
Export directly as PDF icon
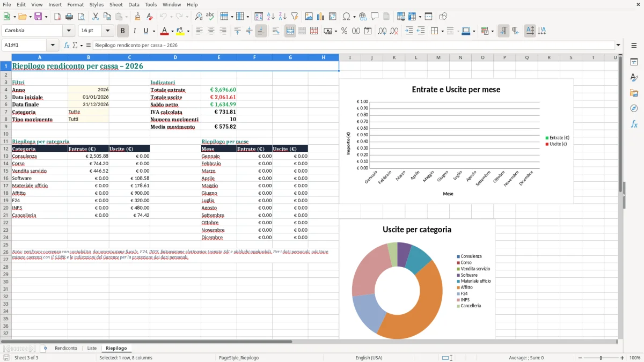pos(57,17)
